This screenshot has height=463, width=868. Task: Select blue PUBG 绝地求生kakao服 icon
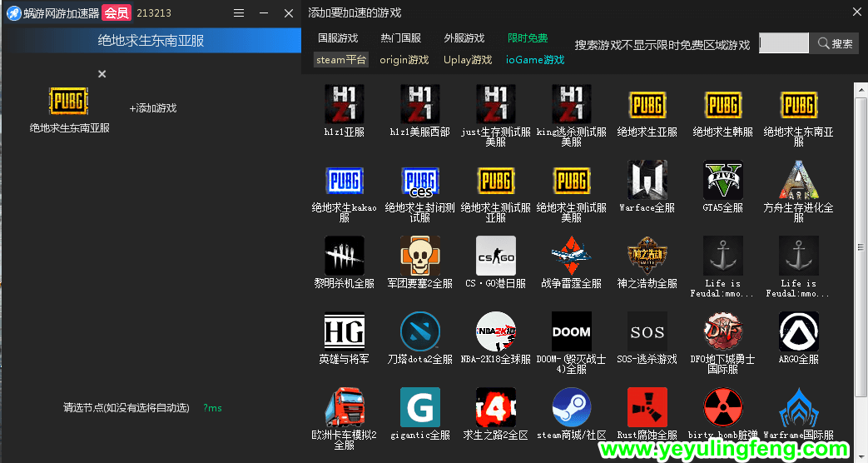pos(345,180)
